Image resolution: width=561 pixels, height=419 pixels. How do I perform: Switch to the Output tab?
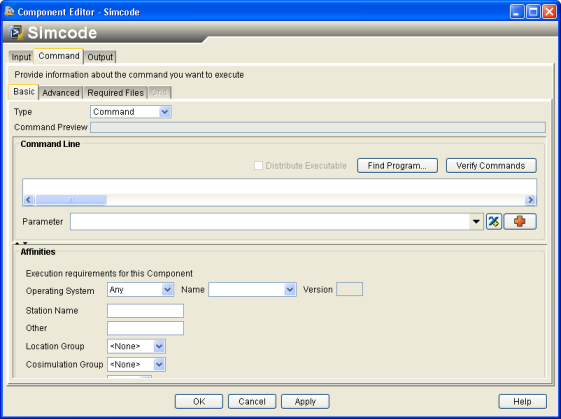coord(100,57)
